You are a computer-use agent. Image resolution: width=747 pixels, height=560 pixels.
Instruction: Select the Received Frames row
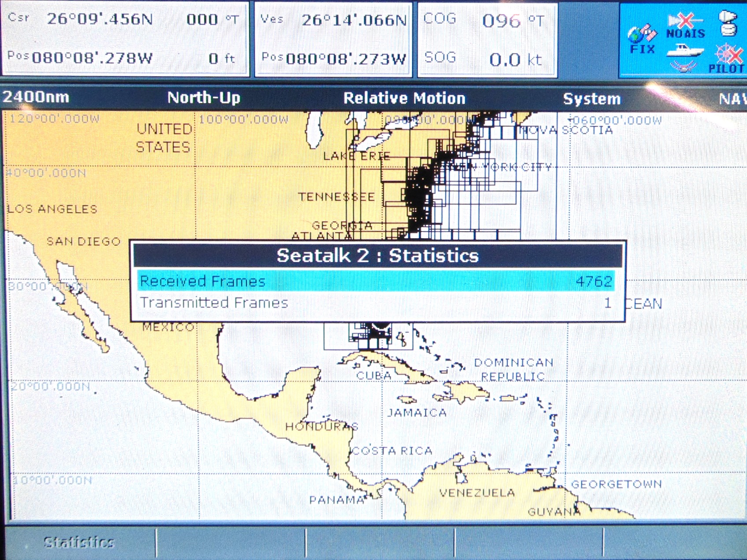(377, 281)
